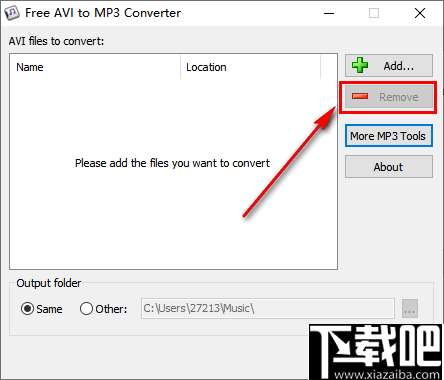
Task: Click the output folder path field
Action: (268, 308)
